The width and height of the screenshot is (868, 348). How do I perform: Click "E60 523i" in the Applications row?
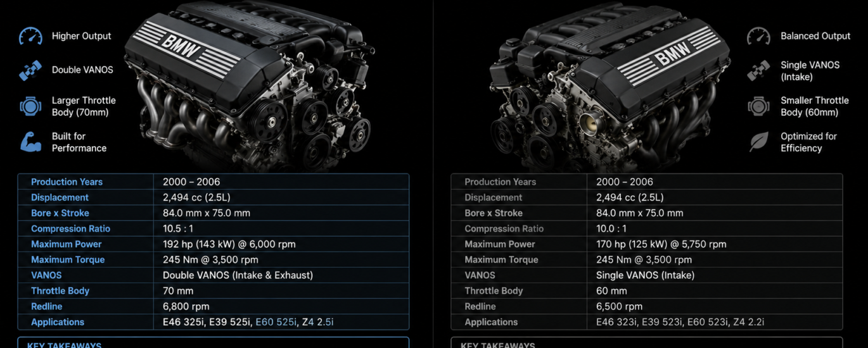pyautogui.click(x=708, y=322)
